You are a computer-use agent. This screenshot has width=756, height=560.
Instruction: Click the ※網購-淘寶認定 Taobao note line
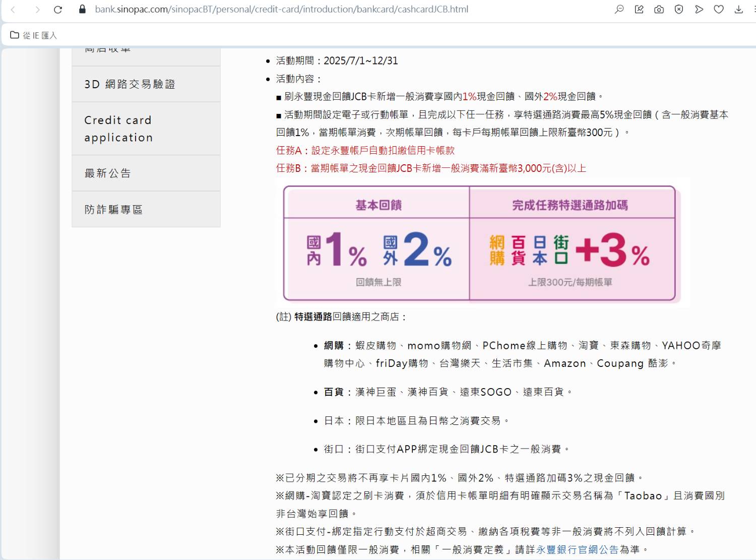coord(500,505)
